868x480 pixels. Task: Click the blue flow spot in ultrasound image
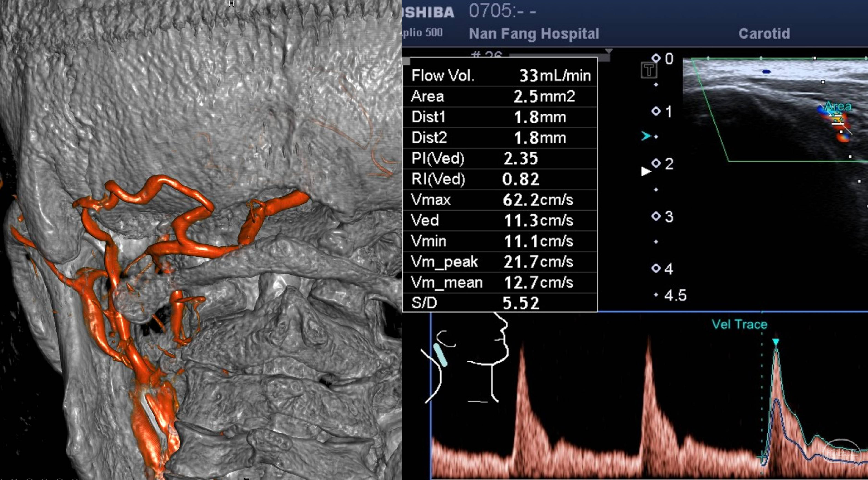pos(767,72)
